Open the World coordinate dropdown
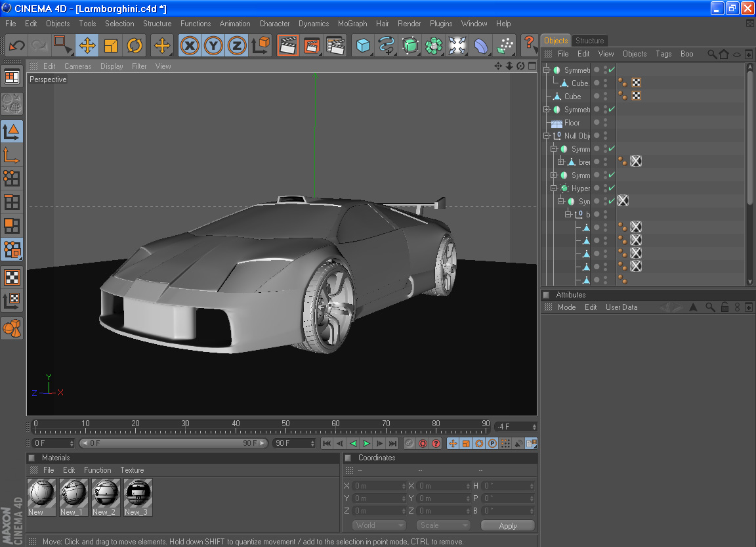 [379, 525]
